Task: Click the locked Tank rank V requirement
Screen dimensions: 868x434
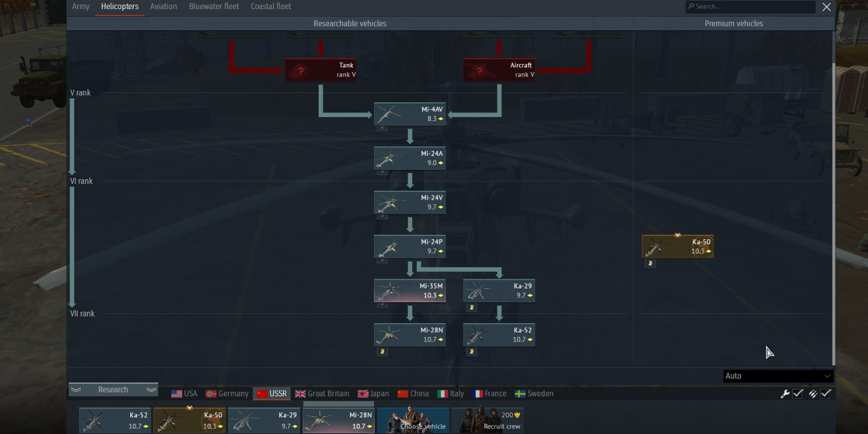Action: pyautogui.click(x=320, y=70)
